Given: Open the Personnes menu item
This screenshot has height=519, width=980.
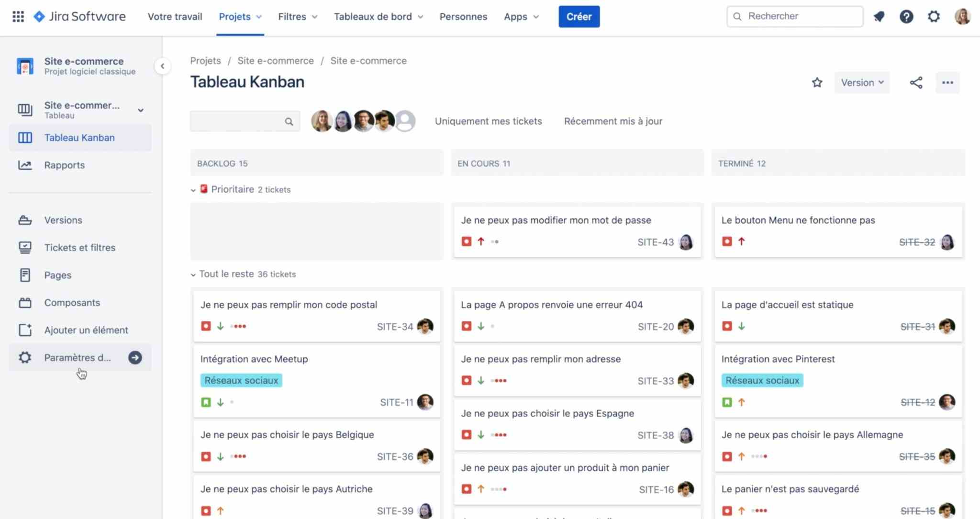Looking at the screenshot, I should pos(463,17).
